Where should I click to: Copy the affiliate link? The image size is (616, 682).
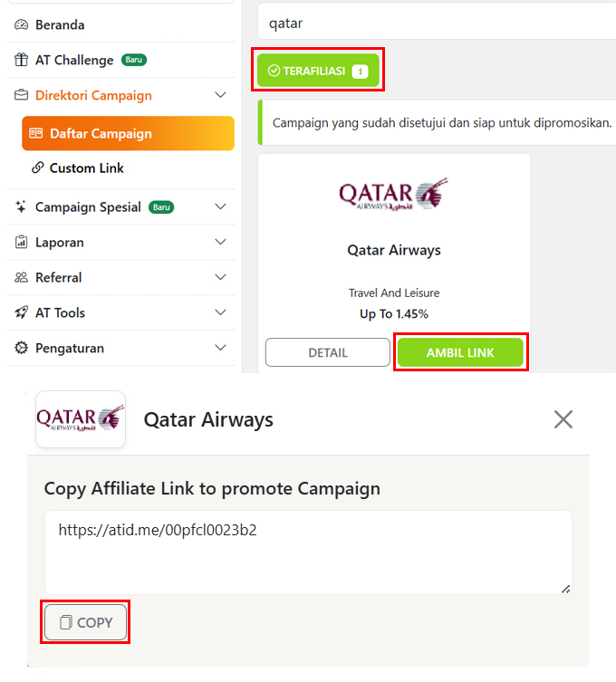pos(86,622)
